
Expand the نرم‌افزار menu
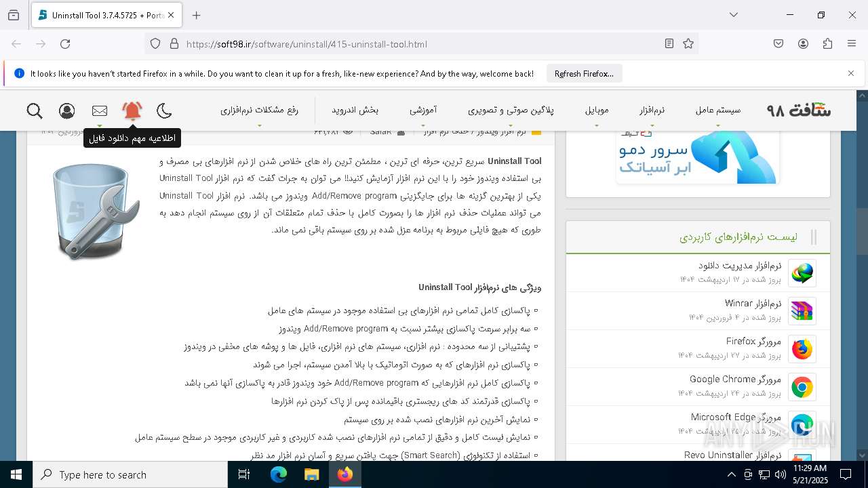click(651, 110)
